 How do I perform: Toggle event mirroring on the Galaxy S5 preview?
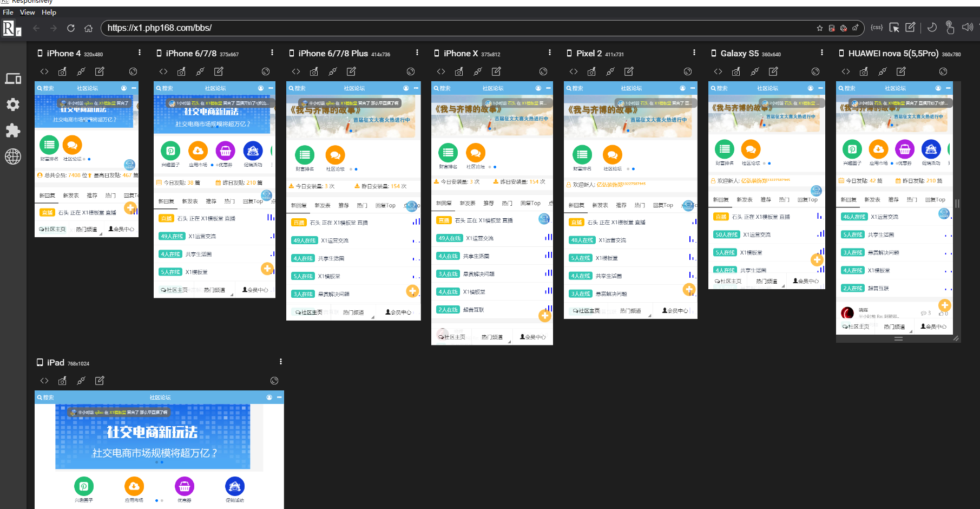pyautogui.click(x=755, y=71)
